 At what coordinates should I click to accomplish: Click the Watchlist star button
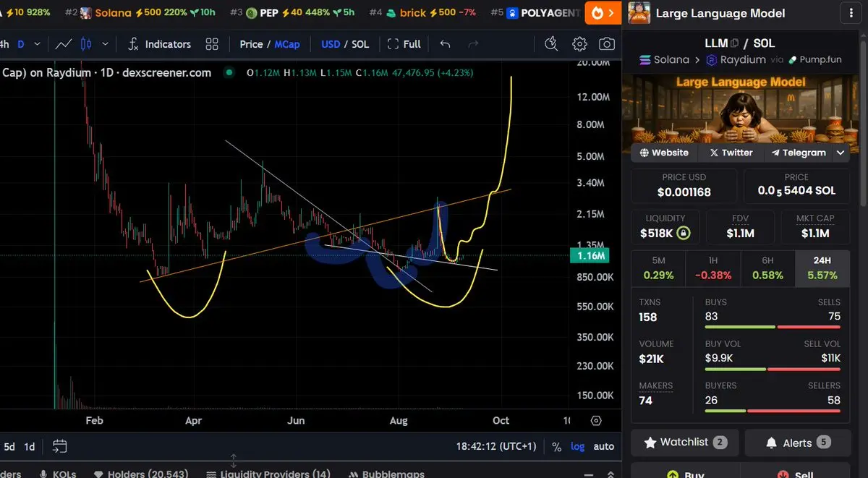(x=684, y=443)
